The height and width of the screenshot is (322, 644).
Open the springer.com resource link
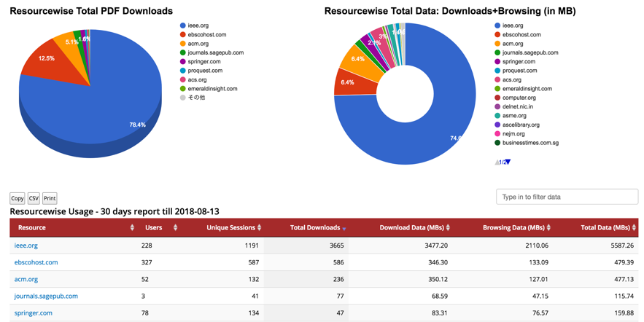(x=34, y=313)
